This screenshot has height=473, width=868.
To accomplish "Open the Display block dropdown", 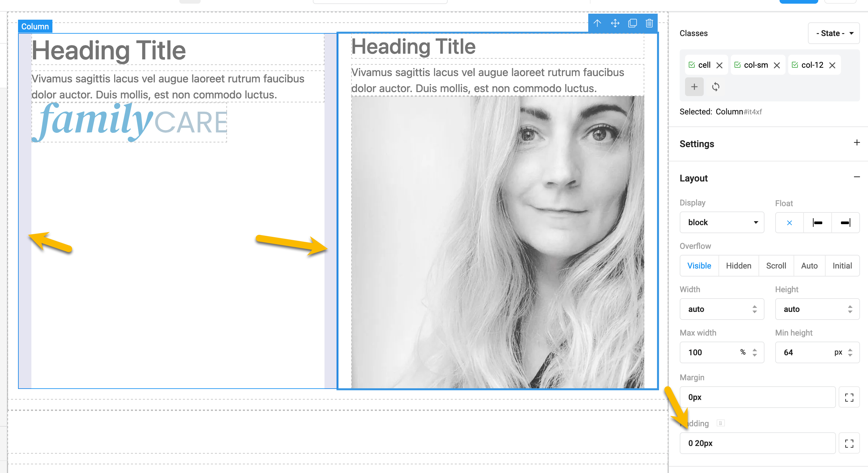I will click(x=722, y=222).
